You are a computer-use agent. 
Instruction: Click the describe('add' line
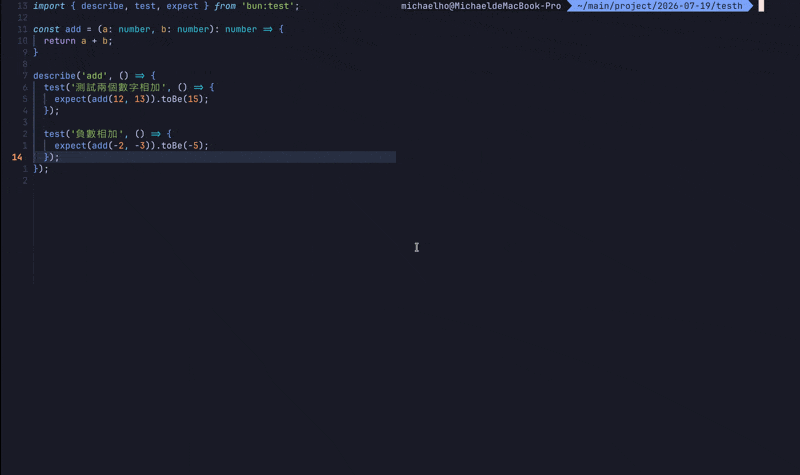click(94, 76)
